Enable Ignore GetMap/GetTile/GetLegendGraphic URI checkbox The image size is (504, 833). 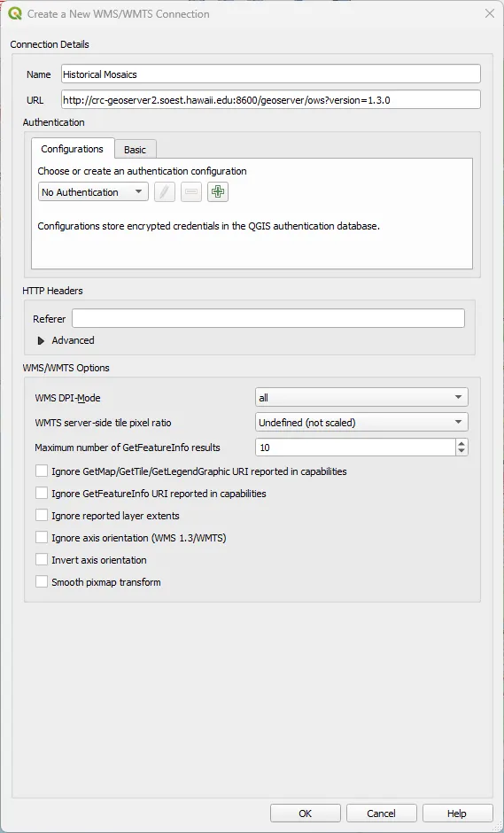click(x=42, y=471)
